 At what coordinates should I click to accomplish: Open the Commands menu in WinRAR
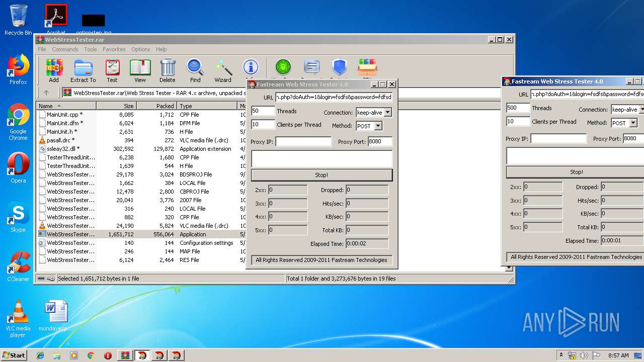click(65, 49)
